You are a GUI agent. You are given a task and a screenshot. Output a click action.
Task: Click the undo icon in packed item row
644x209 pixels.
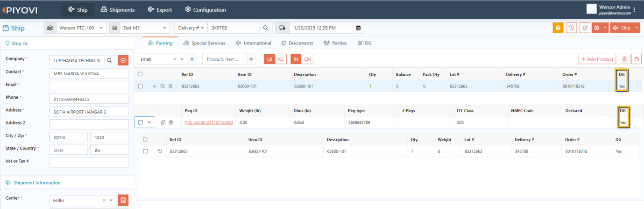click(x=160, y=151)
